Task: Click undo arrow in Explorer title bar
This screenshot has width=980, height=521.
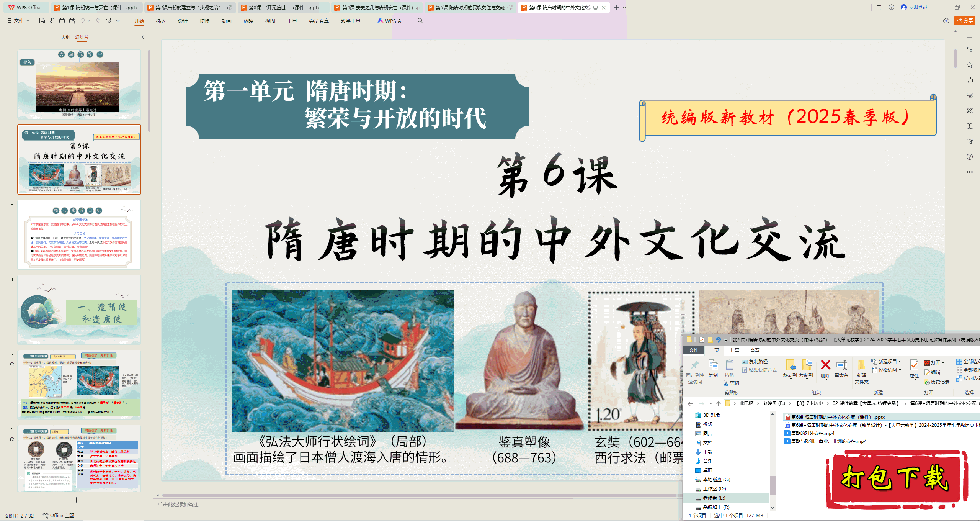Action: (x=718, y=339)
